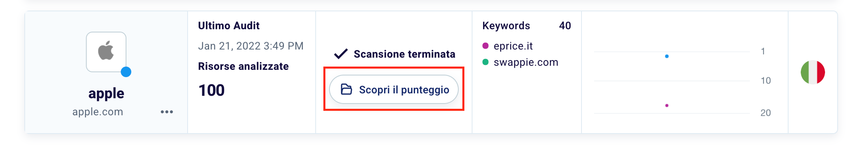Click the purple data point on chart
This screenshot has height=151, width=868.
click(667, 106)
